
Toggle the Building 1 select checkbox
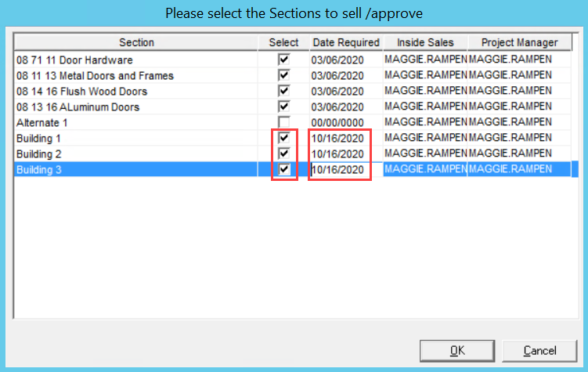point(284,138)
